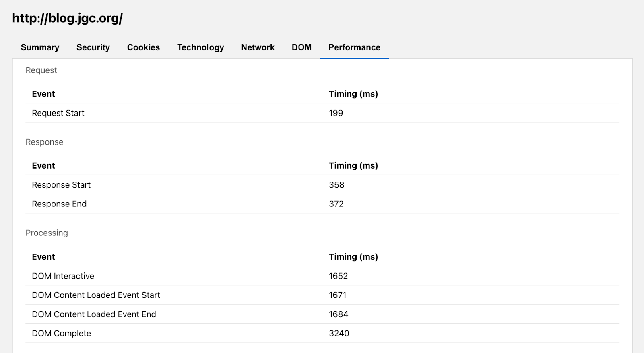Click Event header in Response table
This screenshot has height=353, width=644.
click(x=43, y=166)
